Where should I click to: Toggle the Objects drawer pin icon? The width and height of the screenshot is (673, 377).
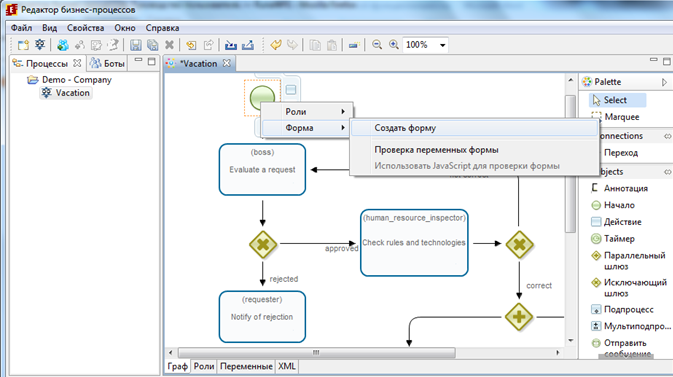click(x=667, y=172)
